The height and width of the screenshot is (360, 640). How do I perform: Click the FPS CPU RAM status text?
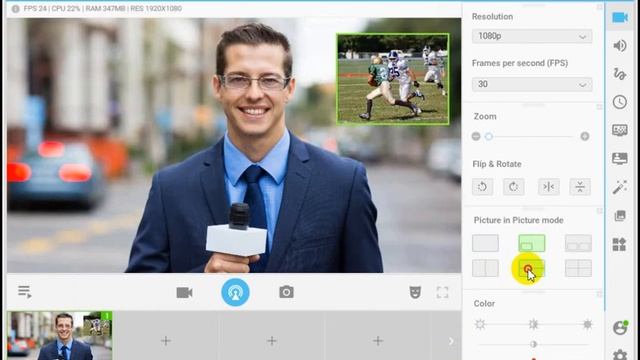pos(102,9)
